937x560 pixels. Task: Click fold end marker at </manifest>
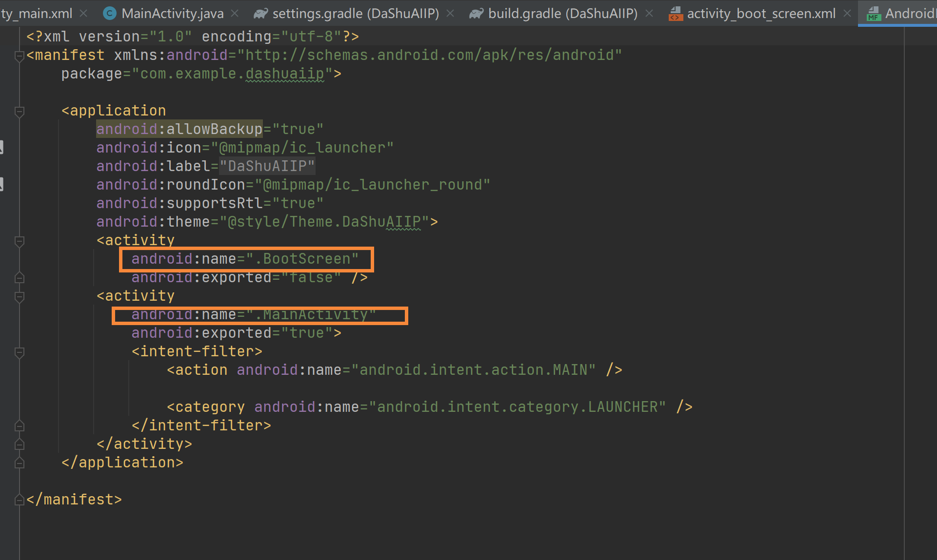(20, 500)
